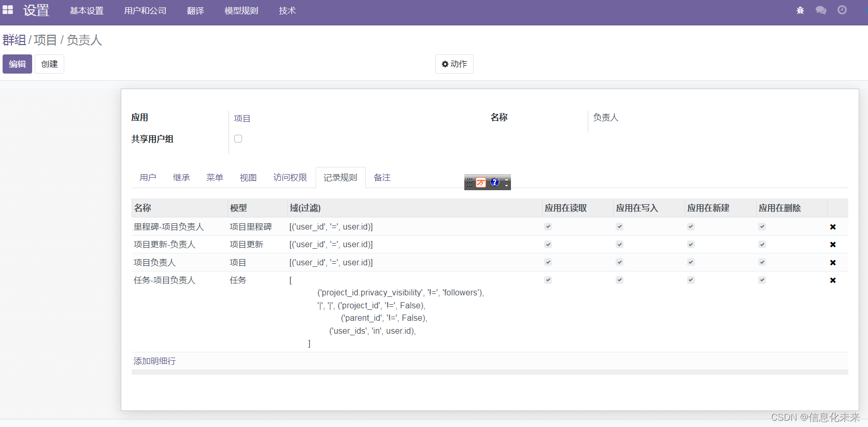Click the 设置 app title
This screenshot has height=427, width=868.
[x=36, y=10]
